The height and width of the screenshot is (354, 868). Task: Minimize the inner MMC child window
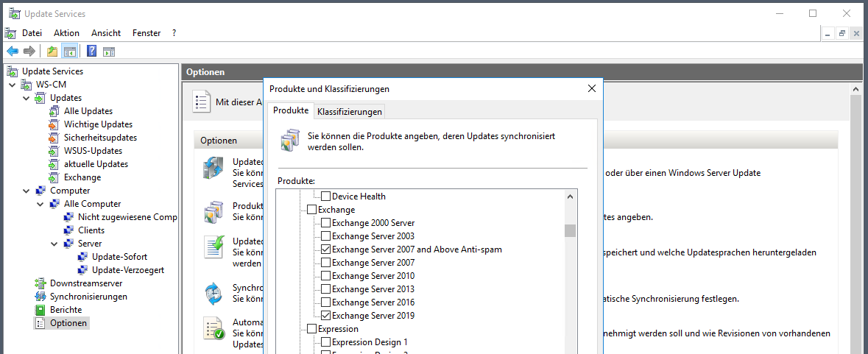(x=828, y=33)
